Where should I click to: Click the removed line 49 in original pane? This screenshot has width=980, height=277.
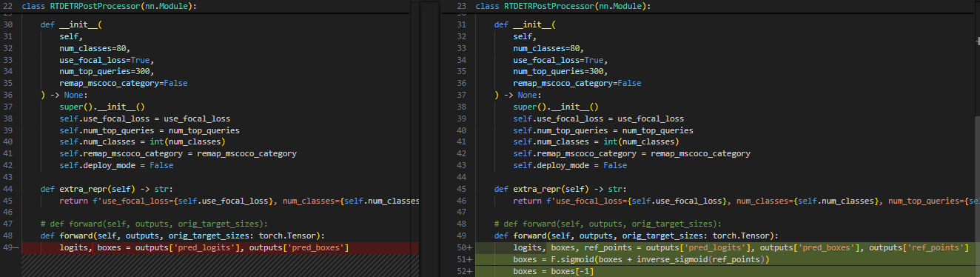221,247
